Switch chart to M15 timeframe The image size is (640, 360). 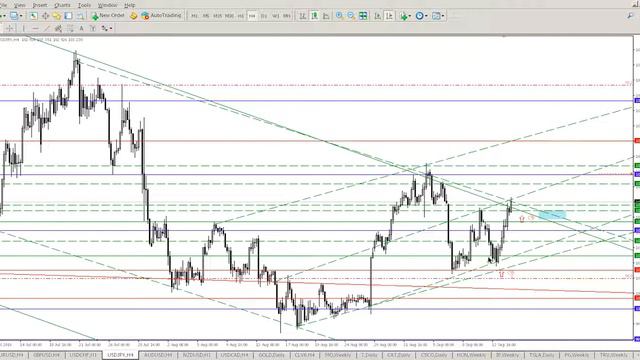tap(218, 16)
